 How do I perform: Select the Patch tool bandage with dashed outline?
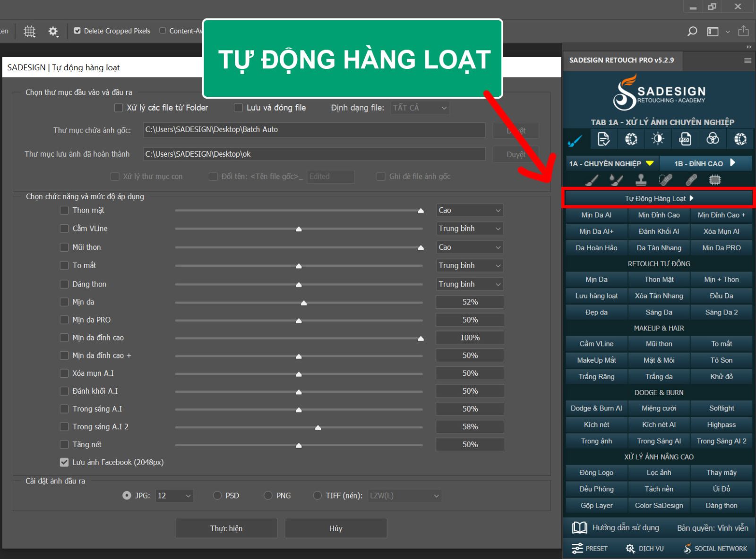665,179
